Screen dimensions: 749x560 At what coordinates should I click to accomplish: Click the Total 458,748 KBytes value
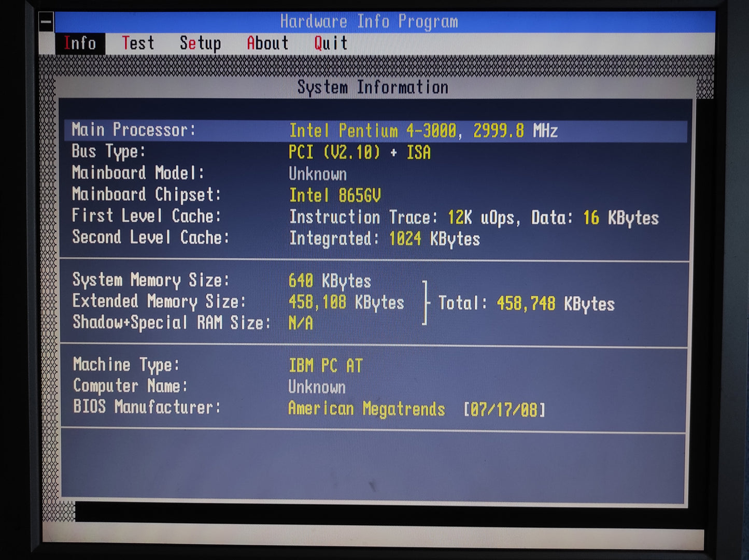pos(555,304)
